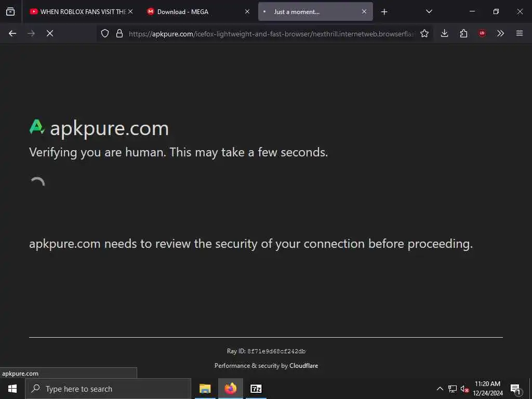The width and height of the screenshot is (532, 399).
Task: Open the muted volume tray icon
Action: [x=464, y=389]
